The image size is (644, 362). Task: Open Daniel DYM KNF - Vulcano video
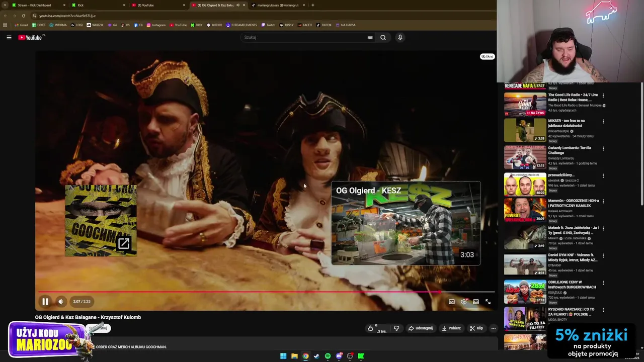pyautogui.click(x=573, y=257)
